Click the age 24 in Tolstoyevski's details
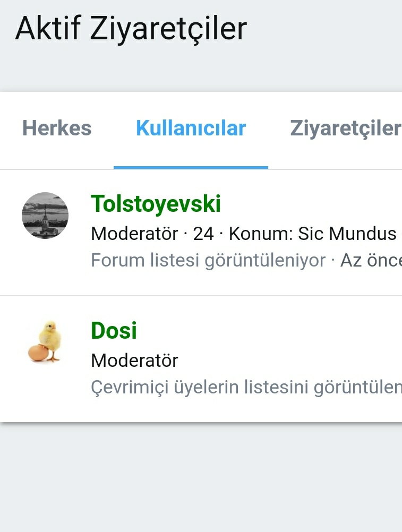 (203, 234)
